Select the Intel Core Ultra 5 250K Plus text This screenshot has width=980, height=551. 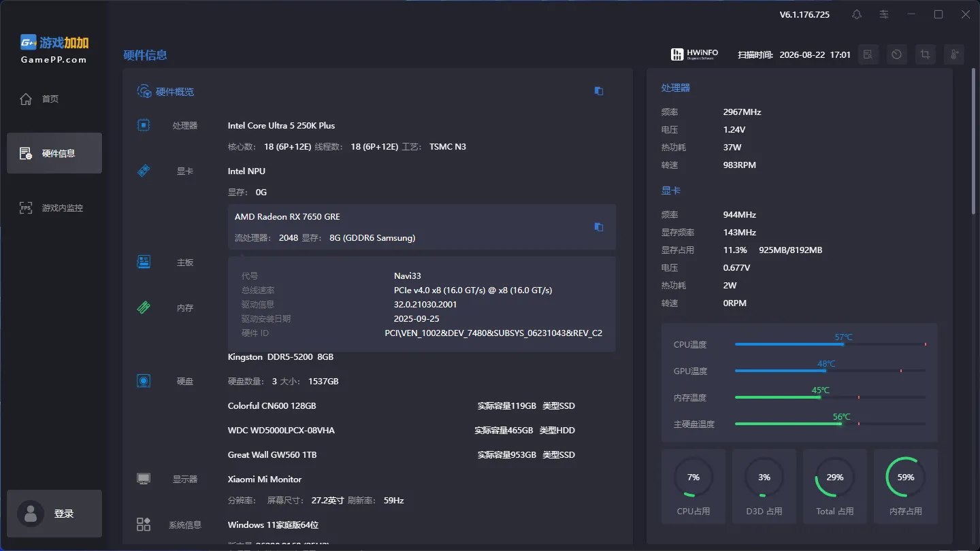282,126
